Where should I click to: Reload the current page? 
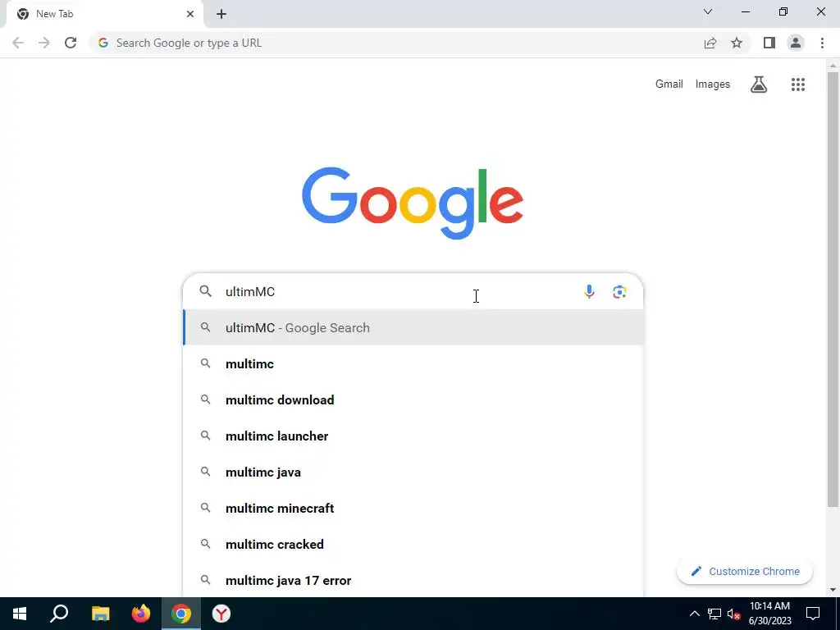coord(71,43)
